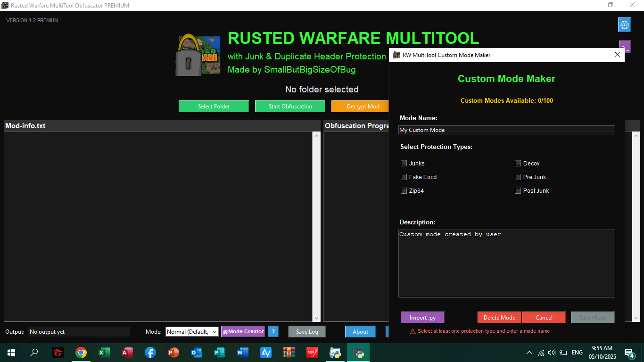
Task: Click the 'VERSION 1.2 PREMIUM' label
Action: [32, 20]
